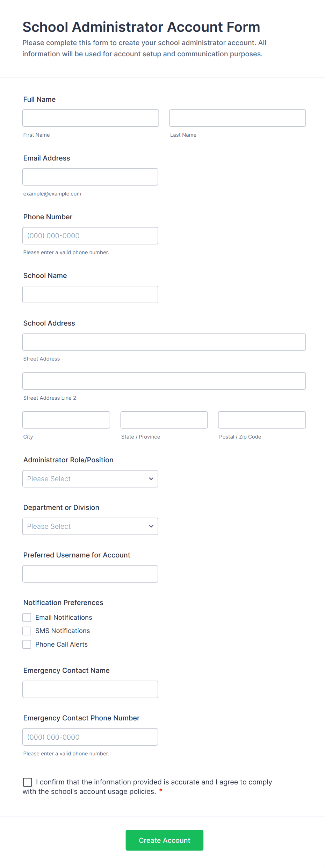Click the Emergency Contact Name field
Viewport: 325px width, 868px height.
coord(90,689)
